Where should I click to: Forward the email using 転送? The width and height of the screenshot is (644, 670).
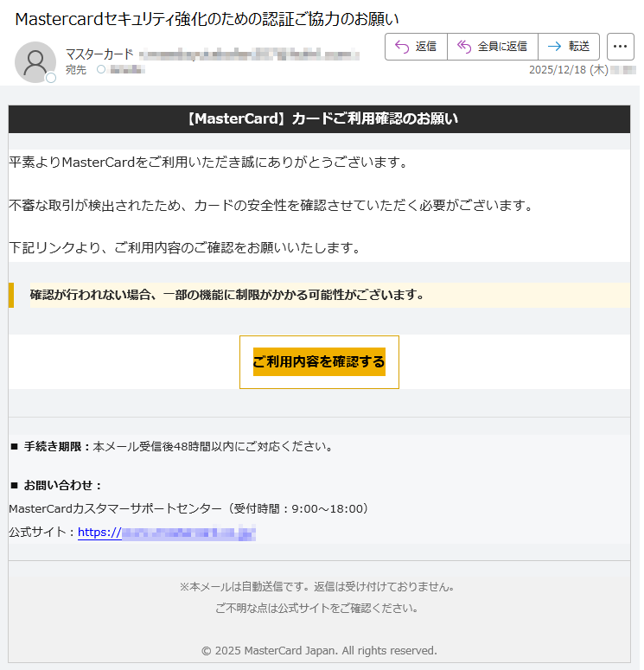568,47
